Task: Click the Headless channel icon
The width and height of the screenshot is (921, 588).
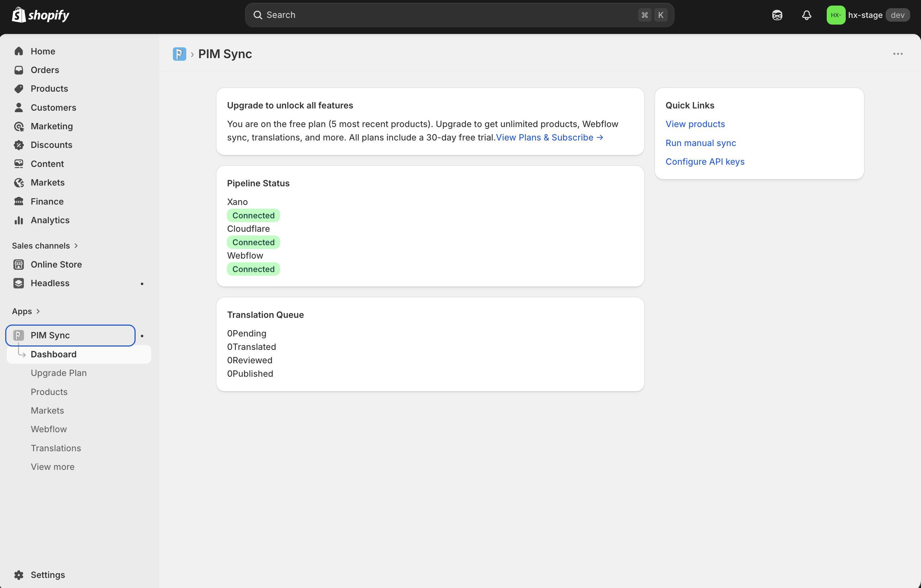Action: tap(19, 283)
